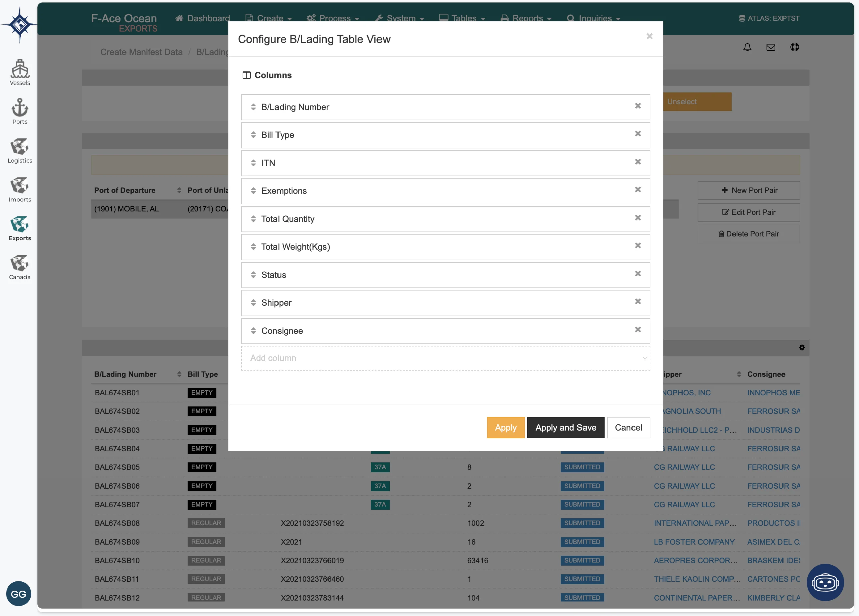Click the orange Apply button
The image size is (859, 616).
[x=505, y=428]
